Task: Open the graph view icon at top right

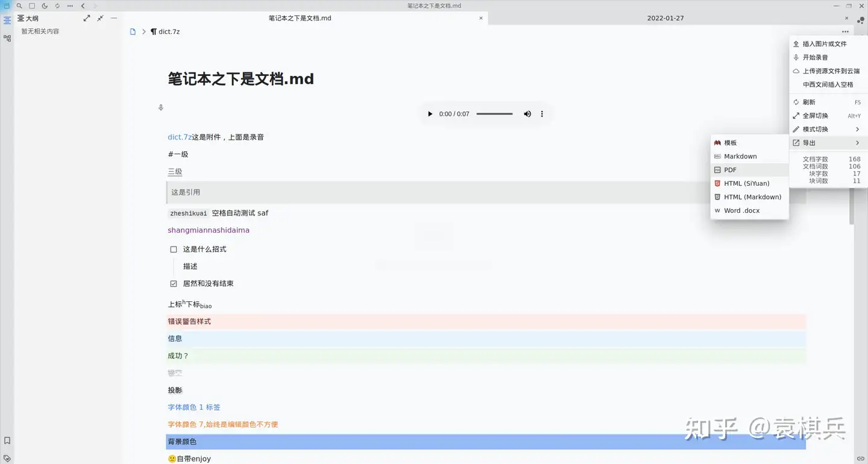Action: coord(861,20)
